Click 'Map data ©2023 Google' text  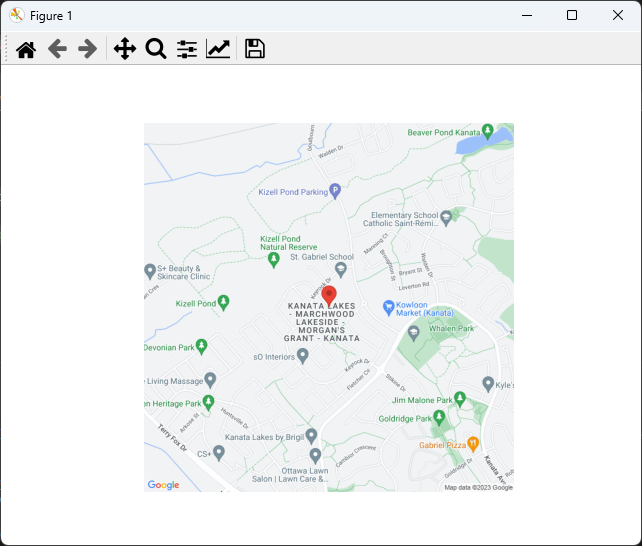pos(479,487)
